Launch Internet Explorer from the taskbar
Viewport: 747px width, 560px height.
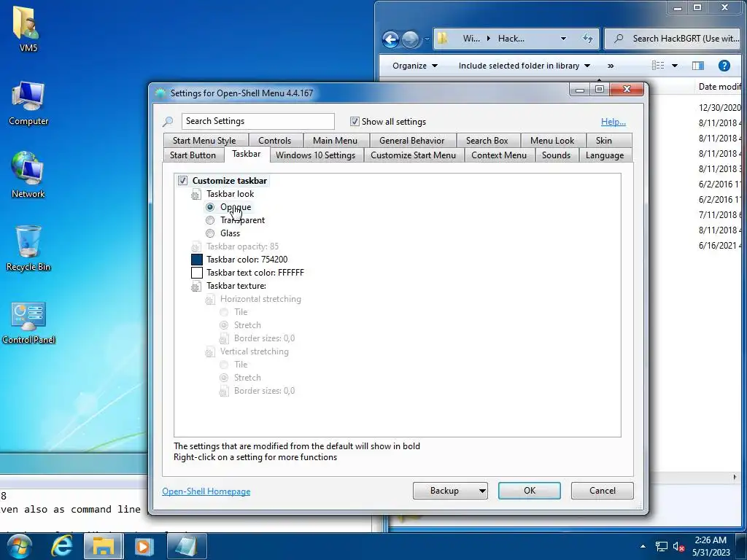62,546
